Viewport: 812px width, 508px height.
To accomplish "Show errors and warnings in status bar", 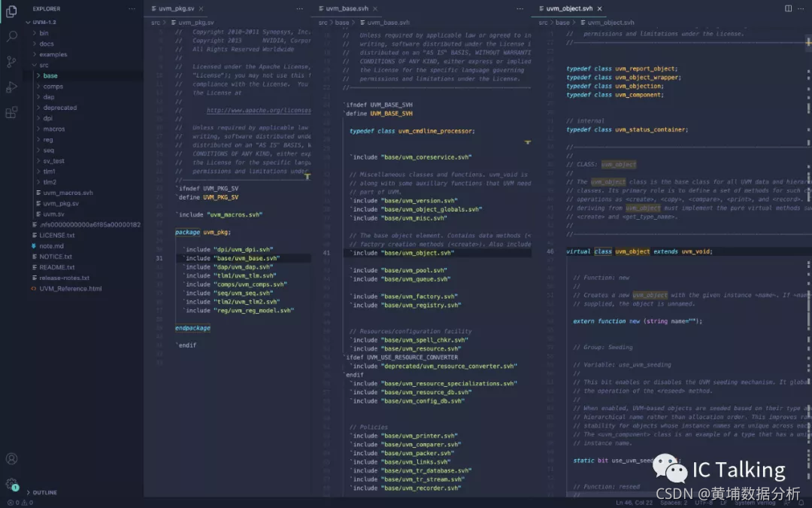I will (x=21, y=502).
